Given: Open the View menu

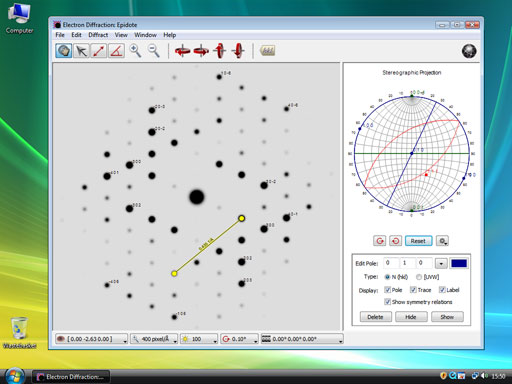Looking at the screenshot, I should 121,35.
